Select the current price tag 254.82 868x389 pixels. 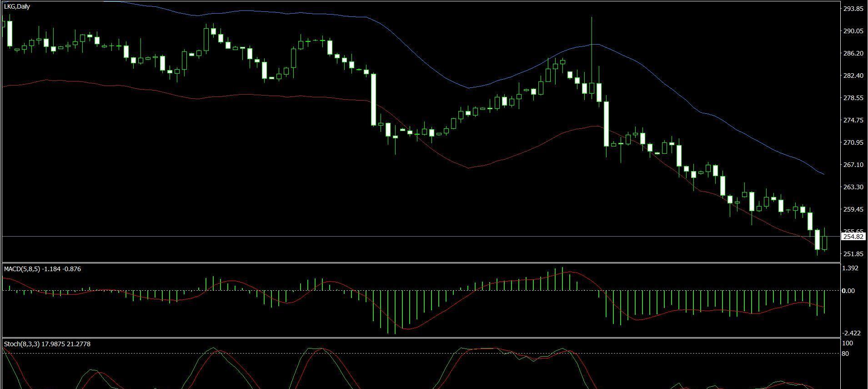[853, 237]
